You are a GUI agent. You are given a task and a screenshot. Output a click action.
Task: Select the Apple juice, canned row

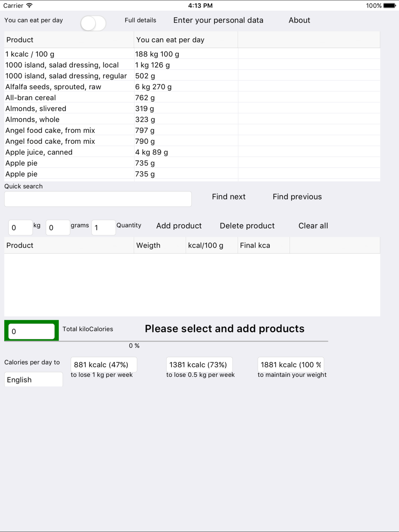point(192,152)
